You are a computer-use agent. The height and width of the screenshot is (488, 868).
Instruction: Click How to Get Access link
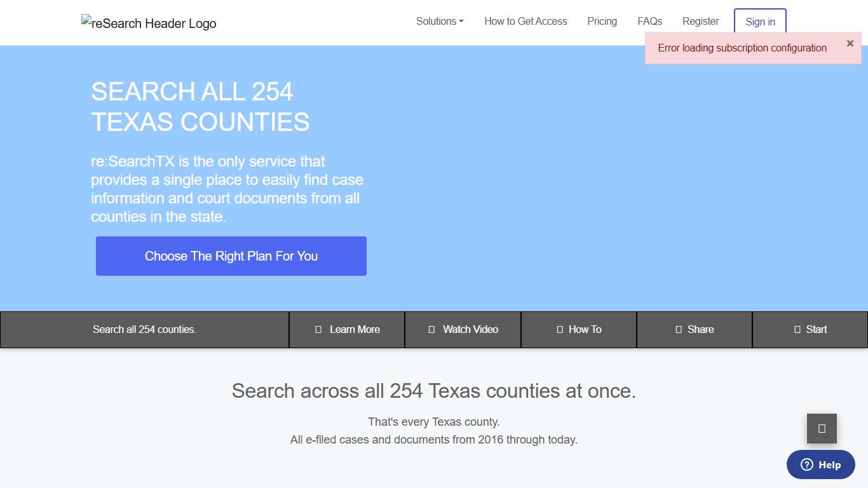(x=526, y=21)
